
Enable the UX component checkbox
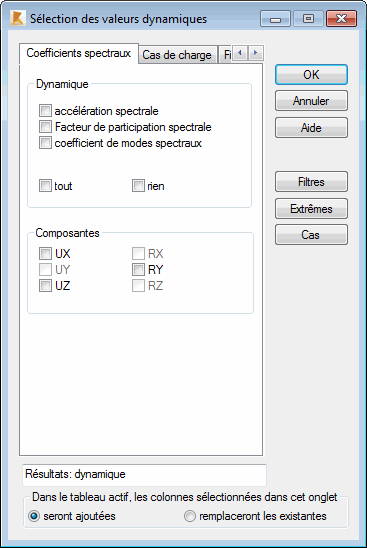(x=45, y=253)
